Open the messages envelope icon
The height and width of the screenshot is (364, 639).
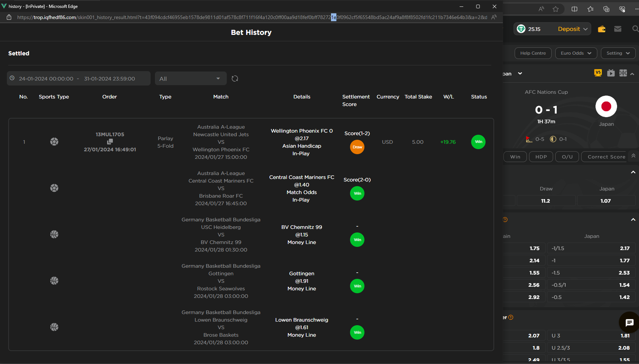pyautogui.click(x=618, y=29)
